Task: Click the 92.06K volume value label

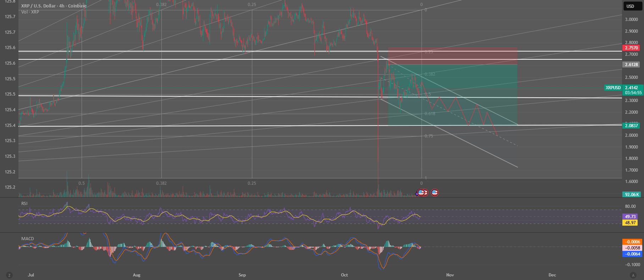Action: pos(631,195)
